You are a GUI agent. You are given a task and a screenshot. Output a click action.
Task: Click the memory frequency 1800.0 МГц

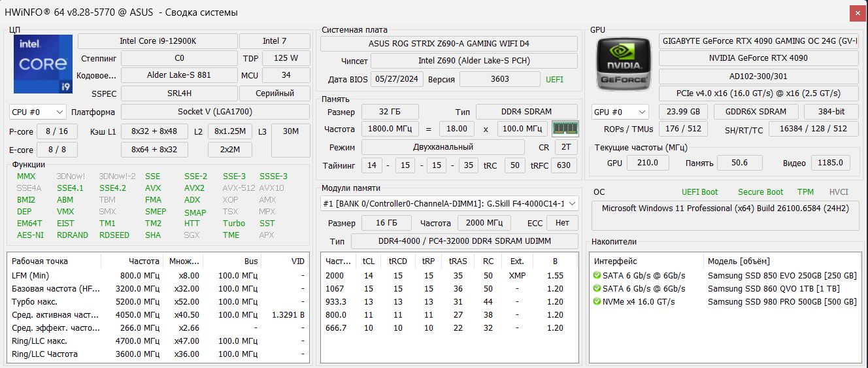390,129
